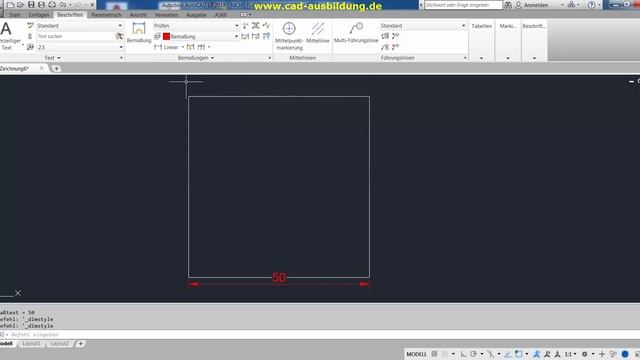Click the help question mark icon

(591, 5)
